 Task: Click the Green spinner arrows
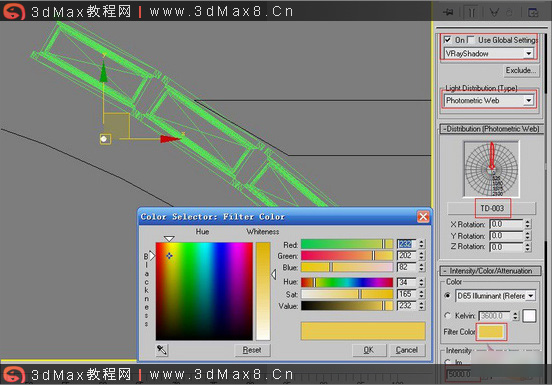[x=422, y=255]
